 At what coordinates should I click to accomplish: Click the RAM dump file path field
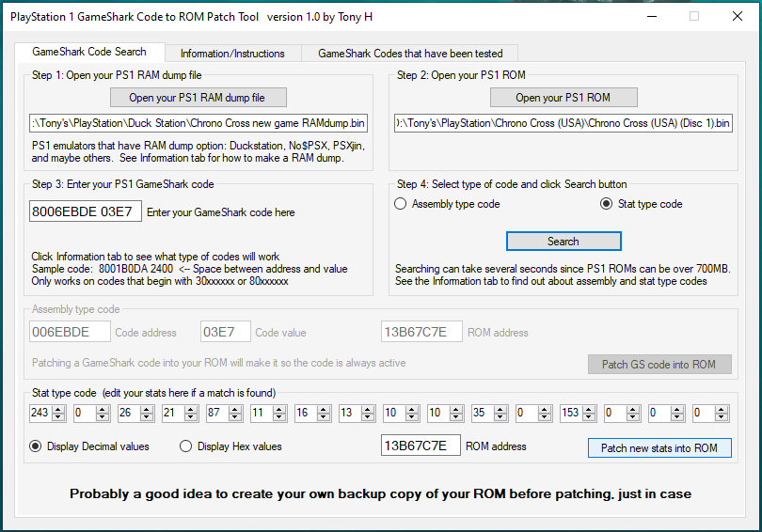(x=198, y=123)
